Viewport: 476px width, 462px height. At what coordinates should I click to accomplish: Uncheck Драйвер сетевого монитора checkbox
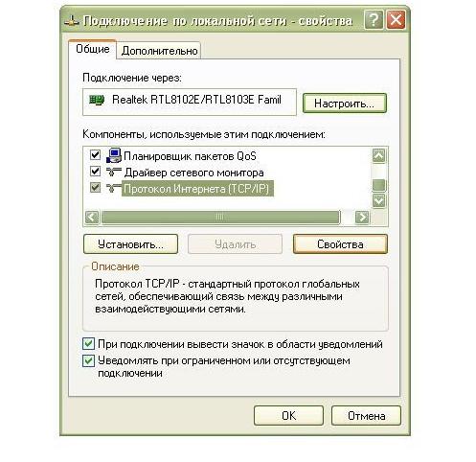95,172
